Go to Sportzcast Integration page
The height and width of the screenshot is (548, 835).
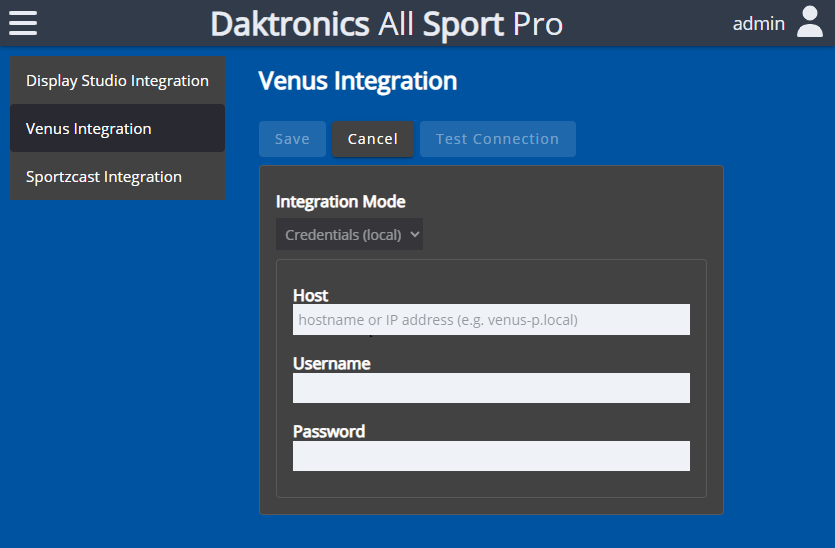point(117,176)
